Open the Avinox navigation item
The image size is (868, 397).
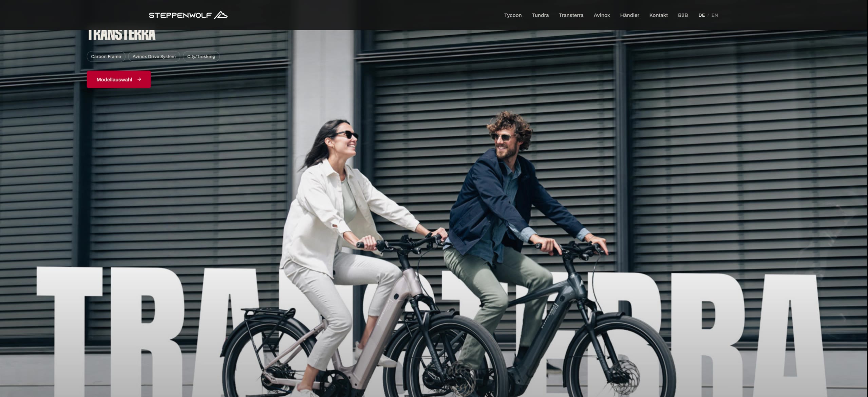(x=602, y=15)
